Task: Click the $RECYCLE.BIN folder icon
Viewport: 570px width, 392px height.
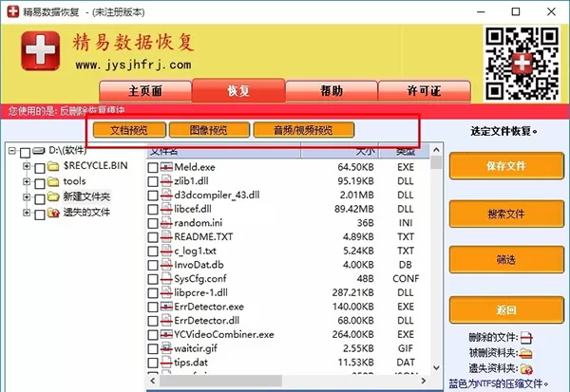Action: [53, 166]
